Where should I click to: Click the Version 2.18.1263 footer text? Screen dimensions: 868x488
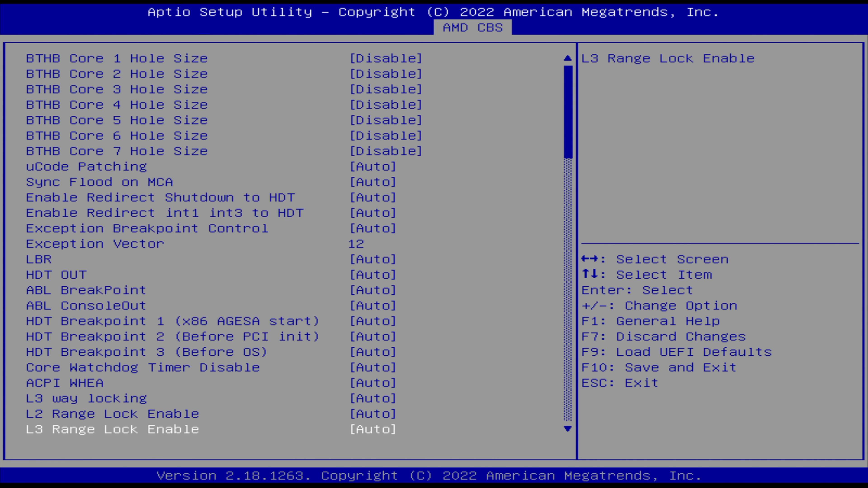(429, 476)
